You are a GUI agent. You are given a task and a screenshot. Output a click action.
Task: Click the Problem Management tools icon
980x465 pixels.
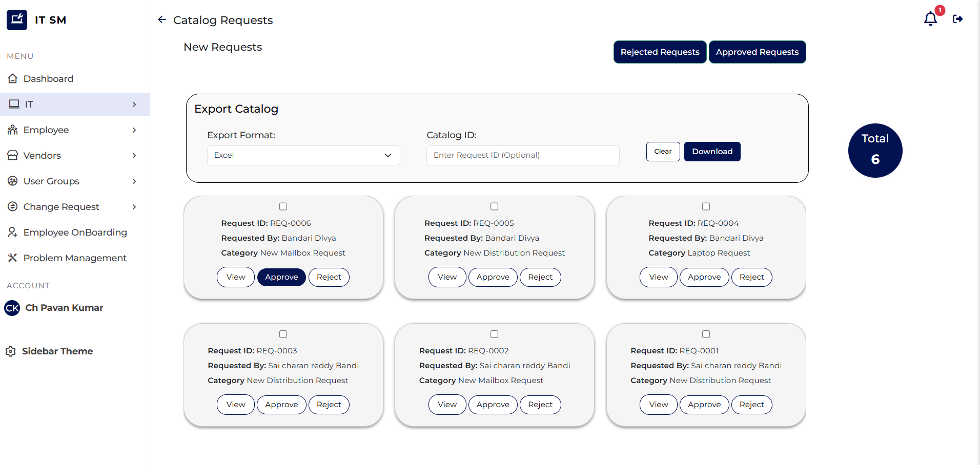(x=13, y=258)
